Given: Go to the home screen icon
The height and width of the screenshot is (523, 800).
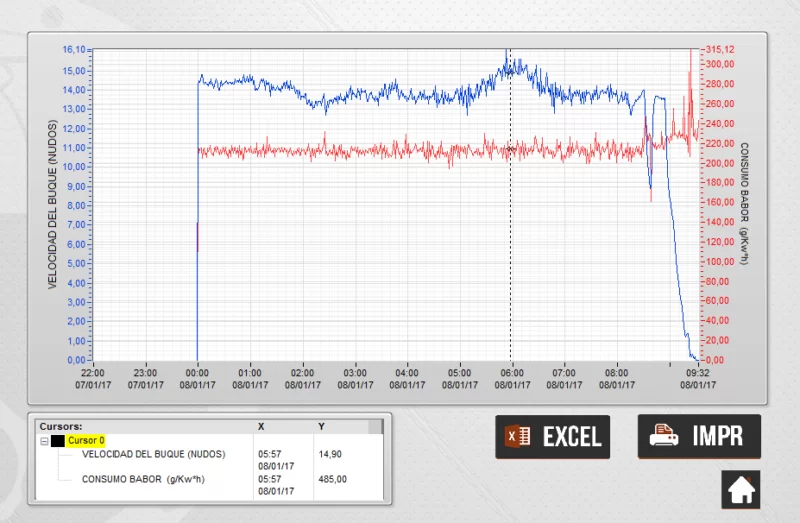Looking at the screenshot, I should tap(740, 490).
